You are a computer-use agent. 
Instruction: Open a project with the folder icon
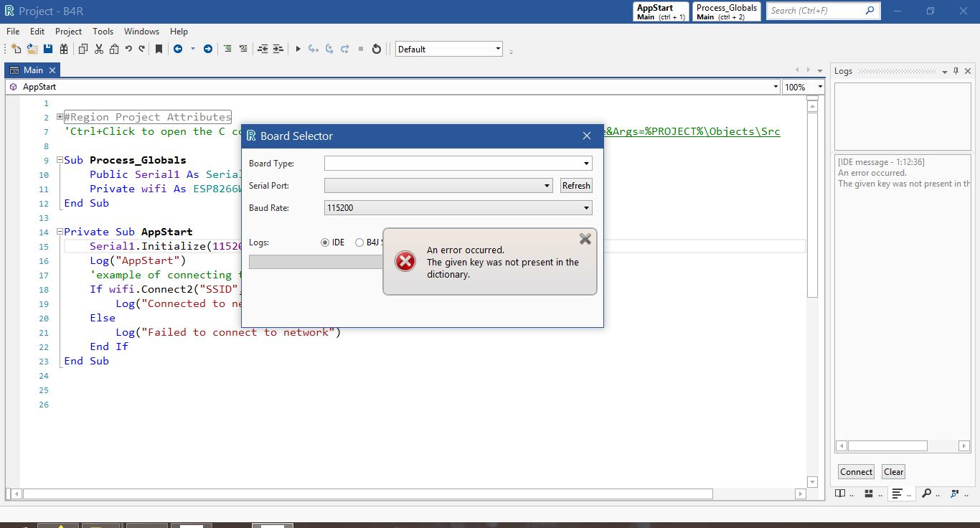tap(32, 49)
